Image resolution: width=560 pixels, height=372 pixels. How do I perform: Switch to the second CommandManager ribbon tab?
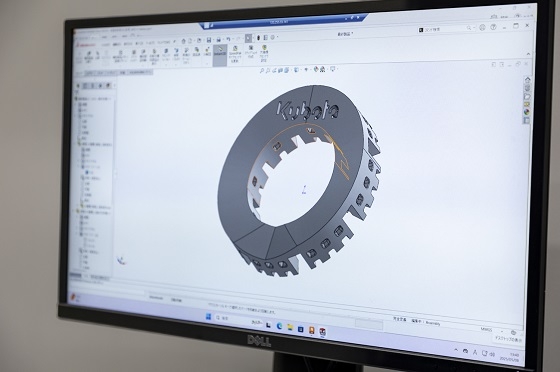point(117,45)
